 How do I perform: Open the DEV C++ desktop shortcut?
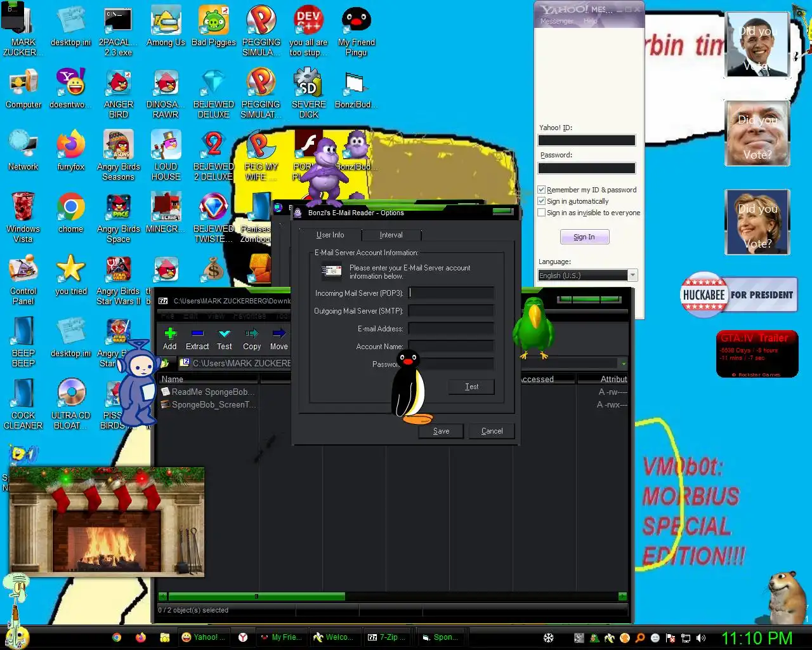click(x=309, y=30)
